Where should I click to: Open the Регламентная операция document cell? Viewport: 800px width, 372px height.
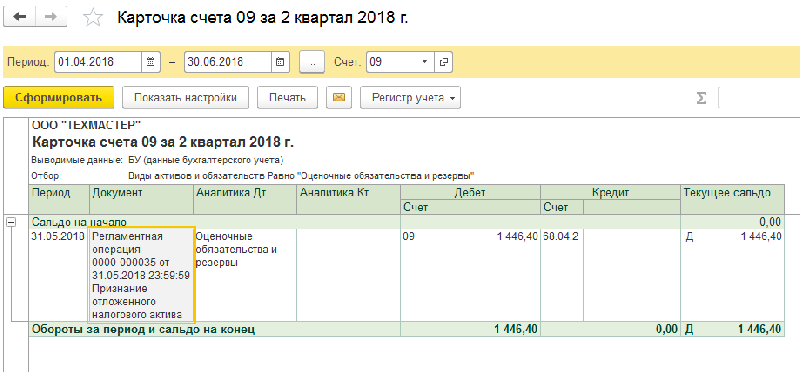(x=141, y=276)
